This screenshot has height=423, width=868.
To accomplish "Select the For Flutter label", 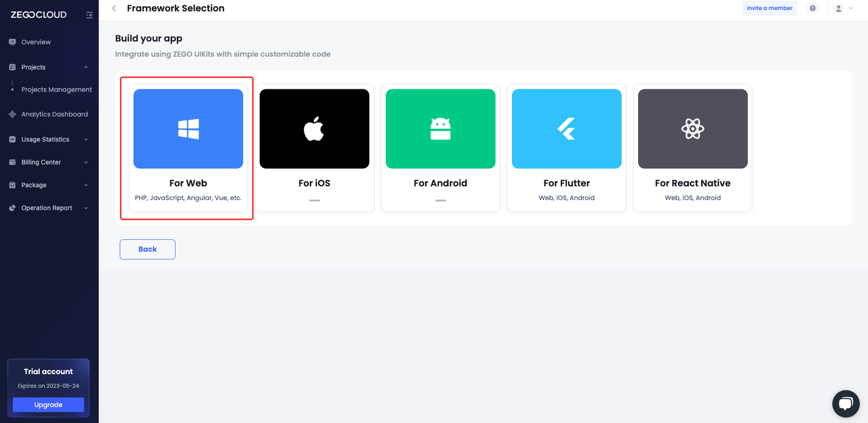I will point(566,183).
